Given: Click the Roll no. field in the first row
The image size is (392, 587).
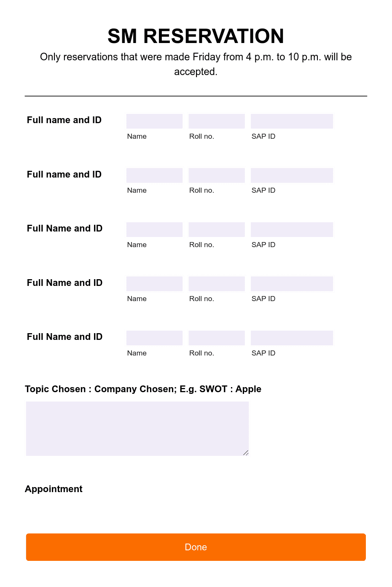Looking at the screenshot, I should (217, 121).
